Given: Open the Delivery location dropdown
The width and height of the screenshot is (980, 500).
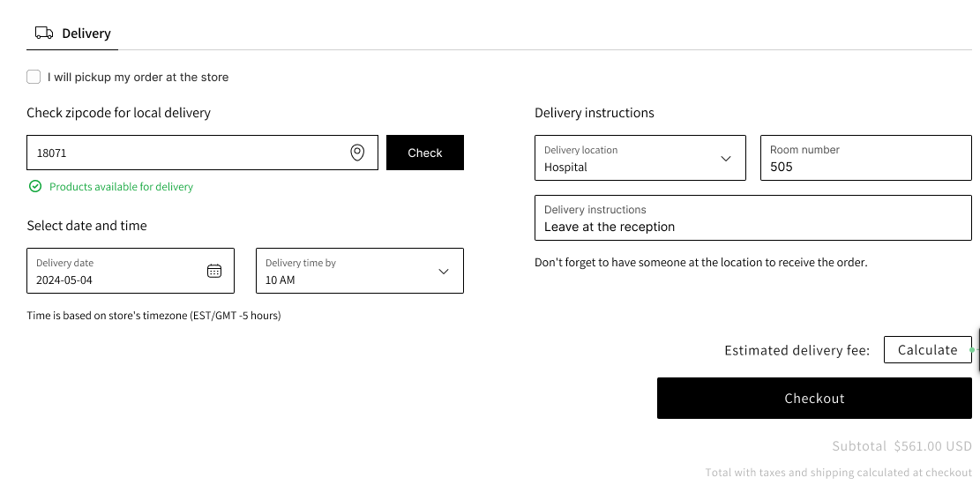Looking at the screenshot, I should click(726, 159).
